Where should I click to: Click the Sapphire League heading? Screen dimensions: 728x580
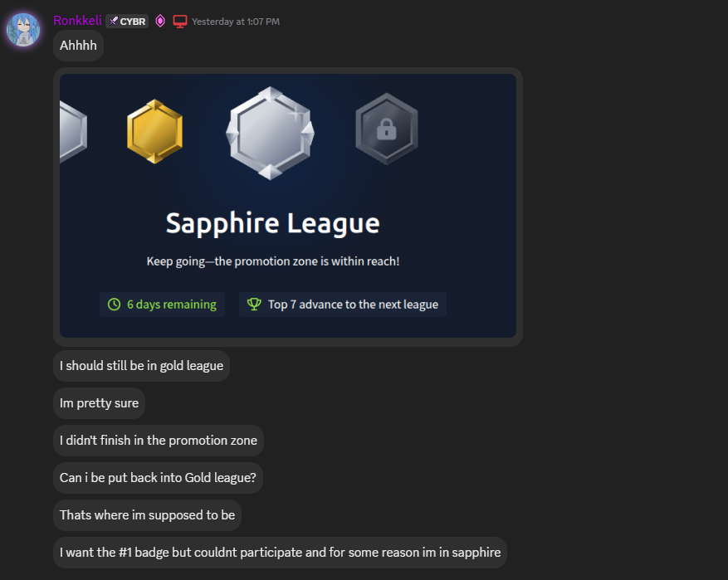(x=273, y=224)
